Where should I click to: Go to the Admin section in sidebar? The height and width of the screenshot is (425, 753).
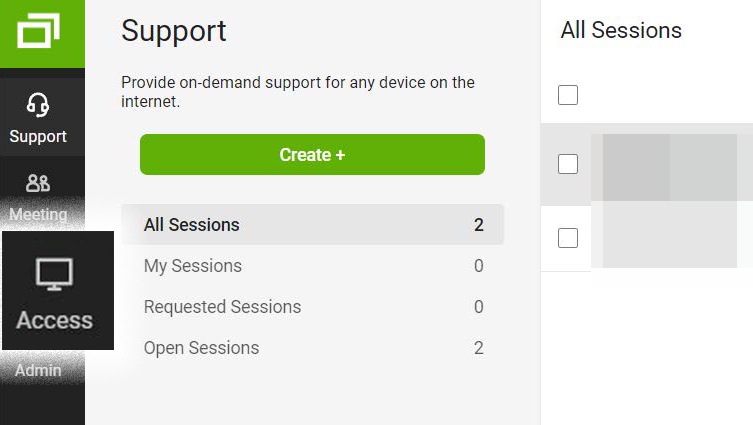[38, 370]
